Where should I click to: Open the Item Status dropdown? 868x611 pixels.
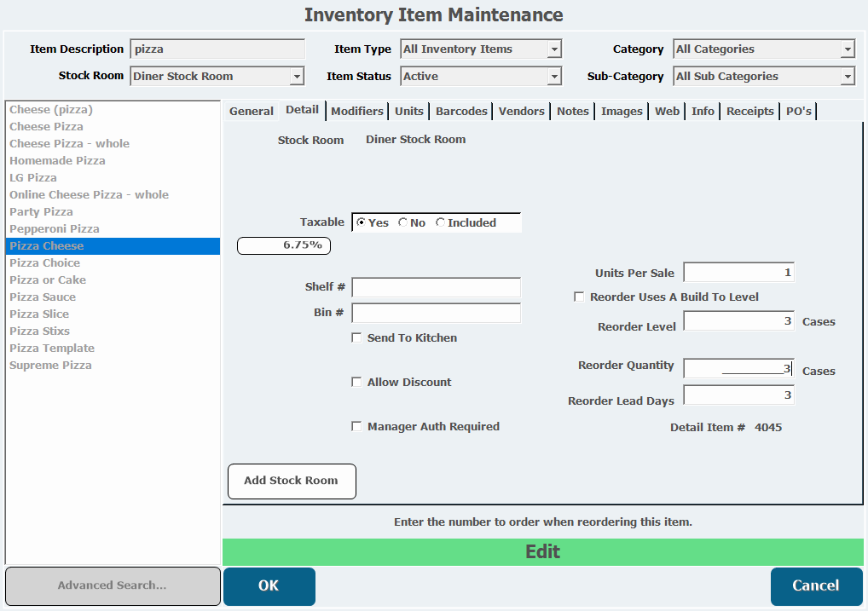click(x=554, y=77)
